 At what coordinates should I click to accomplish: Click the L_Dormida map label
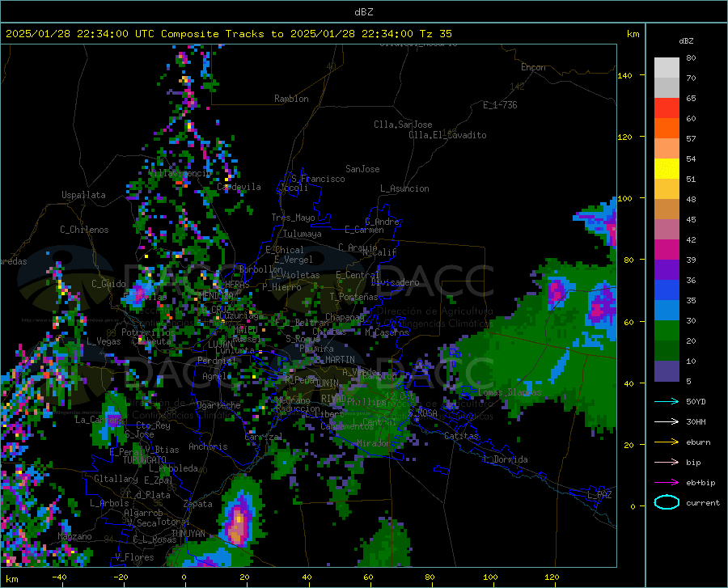[x=505, y=459]
